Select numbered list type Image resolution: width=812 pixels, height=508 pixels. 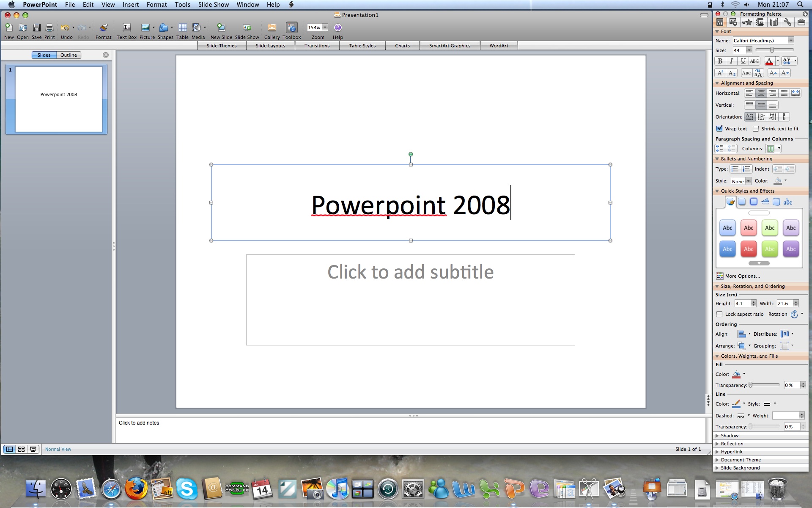(x=746, y=169)
